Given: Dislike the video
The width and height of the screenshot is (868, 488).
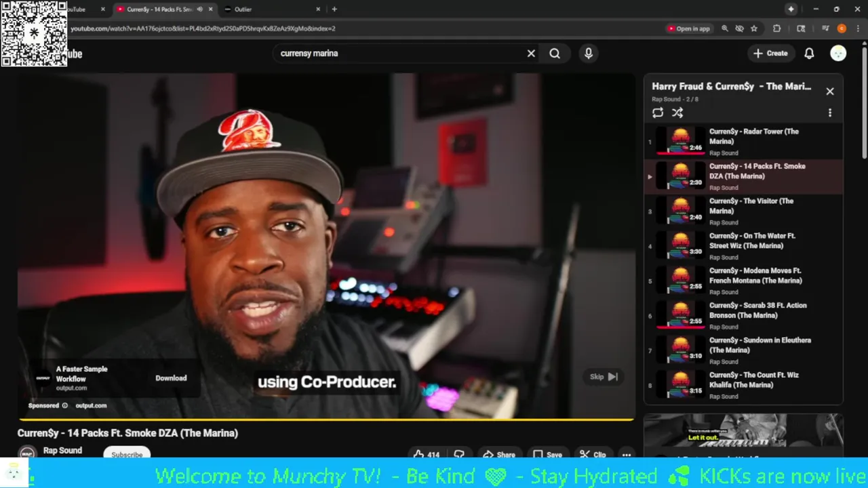Looking at the screenshot, I should tap(460, 455).
